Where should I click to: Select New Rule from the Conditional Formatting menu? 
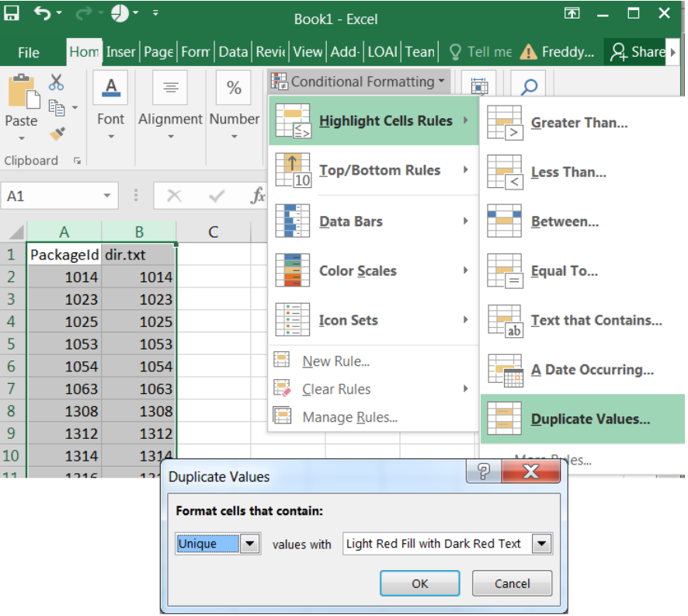(x=335, y=360)
